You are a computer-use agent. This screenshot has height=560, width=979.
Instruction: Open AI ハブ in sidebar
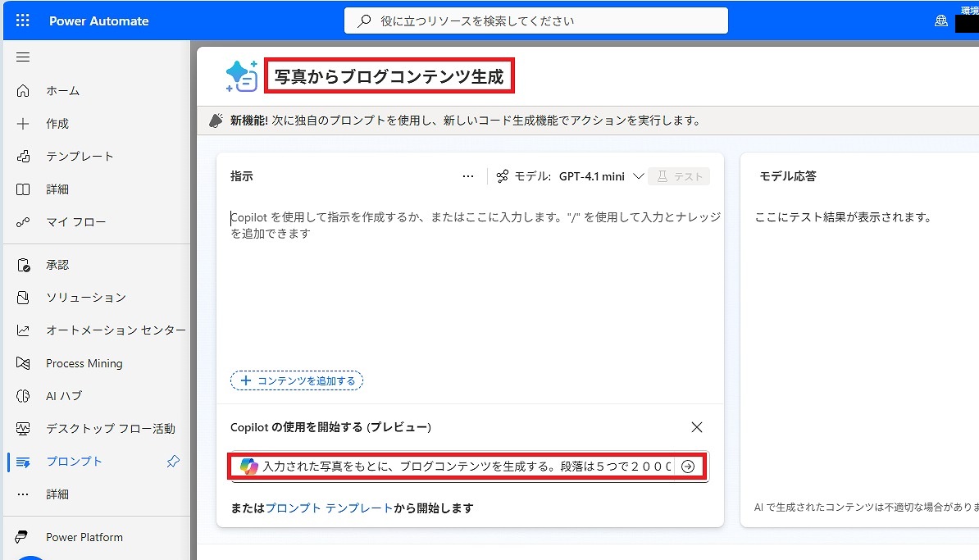pos(64,396)
